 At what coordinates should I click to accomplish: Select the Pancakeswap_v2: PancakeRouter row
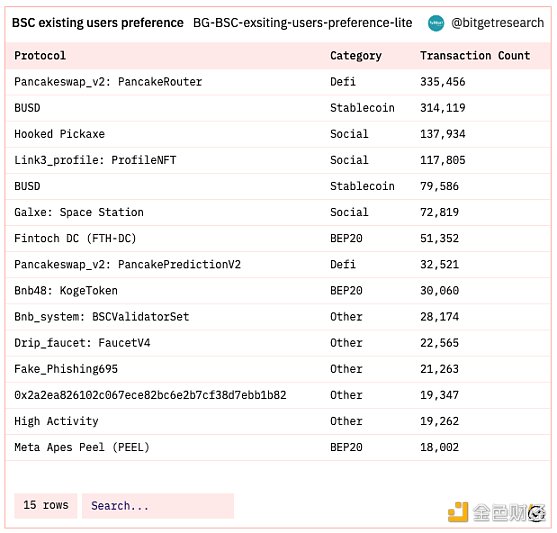[x=278, y=82]
